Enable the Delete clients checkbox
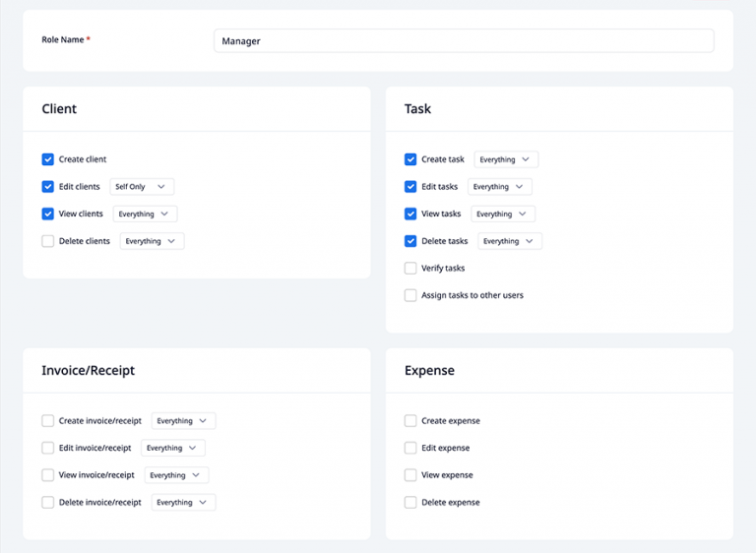Screen dimensions: 756x553 48,241
